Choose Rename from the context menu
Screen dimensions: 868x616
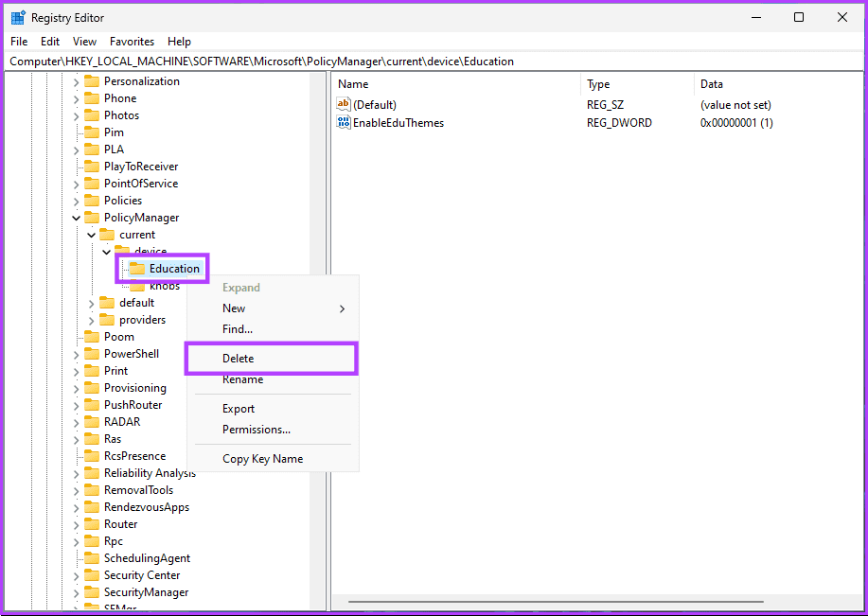pyautogui.click(x=273, y=379)
